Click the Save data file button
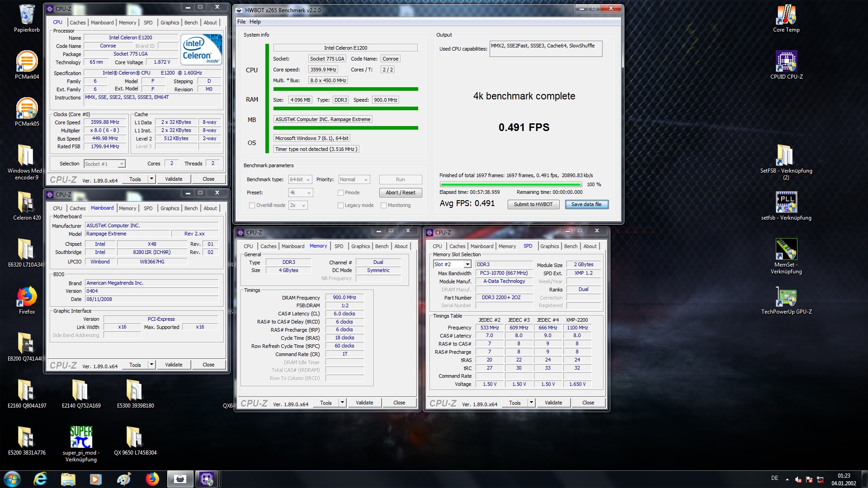The width and height of the screenshot is (868, 488). pos(586,204)
